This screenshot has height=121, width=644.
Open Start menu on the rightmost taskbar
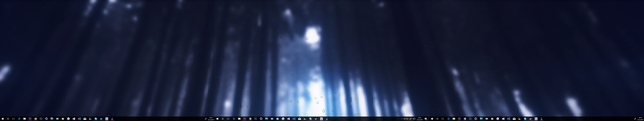pos(432,119)
